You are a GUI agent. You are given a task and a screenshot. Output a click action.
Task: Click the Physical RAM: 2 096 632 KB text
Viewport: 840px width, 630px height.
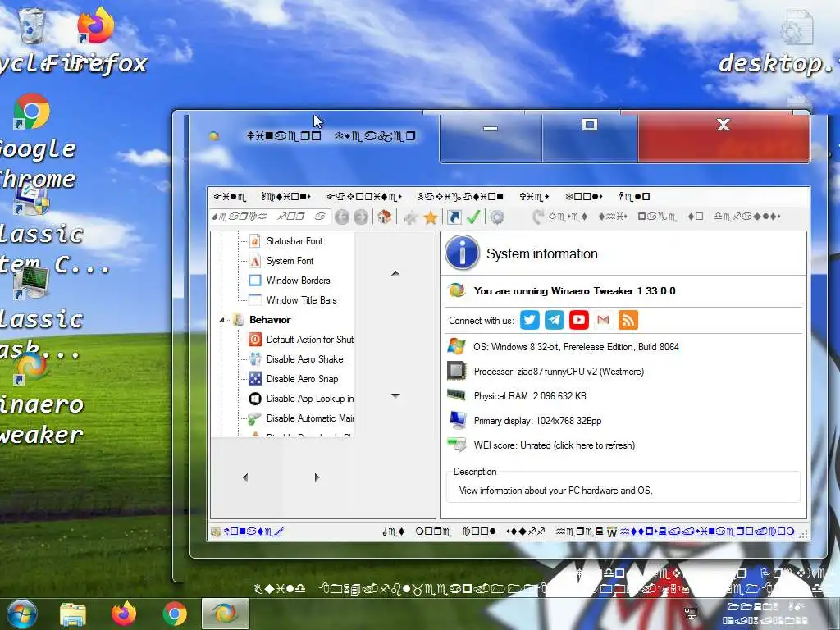click(530, 396)
